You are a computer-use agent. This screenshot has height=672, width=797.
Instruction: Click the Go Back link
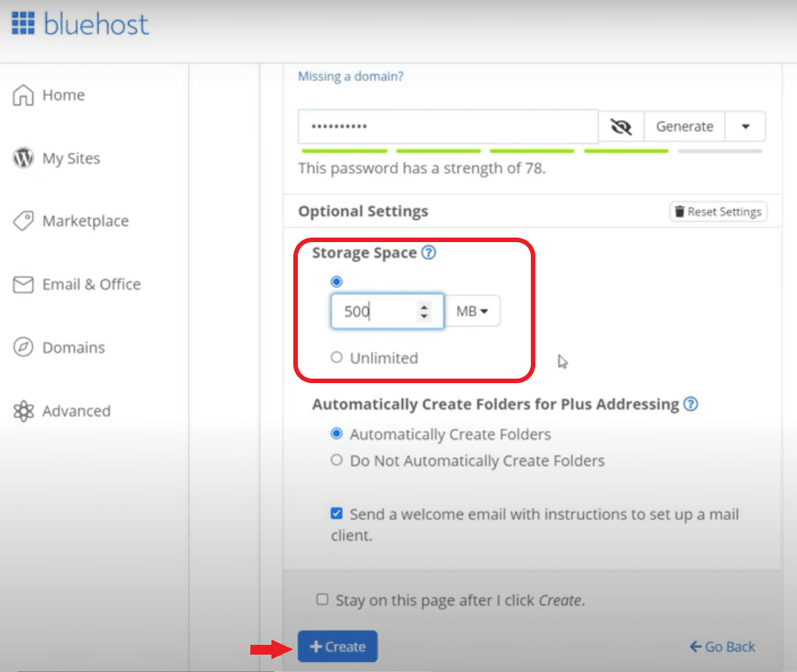(x=722, y=646)
